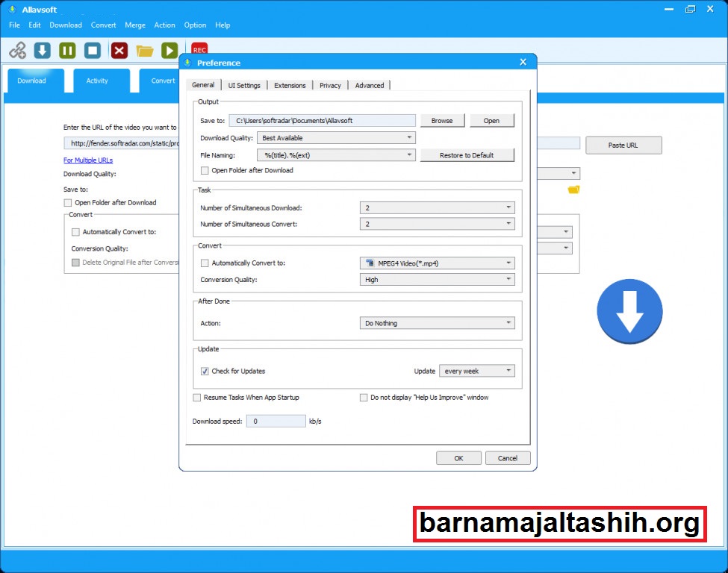Close the Preference dialog
Image resolution: width=728 pixels, height=573 pixels.
click(523, 62)
